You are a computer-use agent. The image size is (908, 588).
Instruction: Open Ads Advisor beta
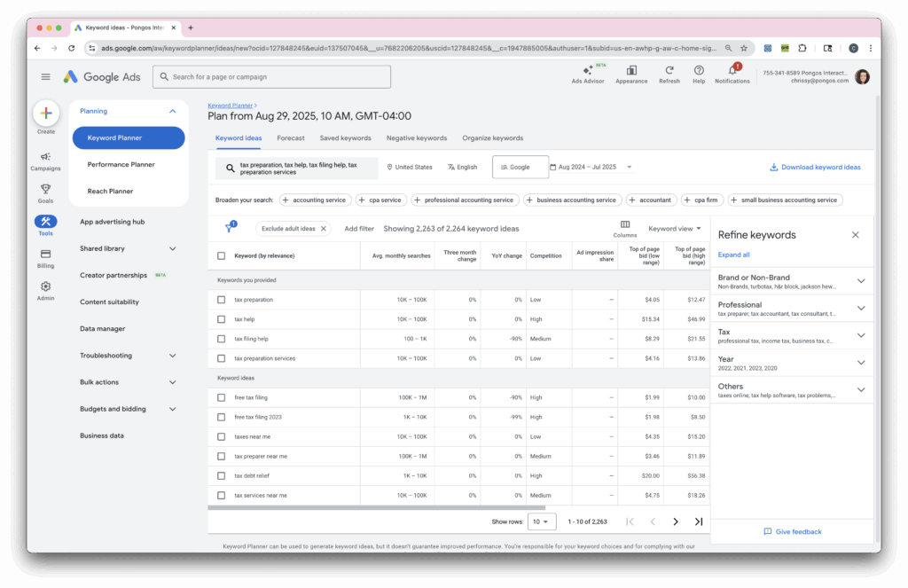[x=588, y=74]
